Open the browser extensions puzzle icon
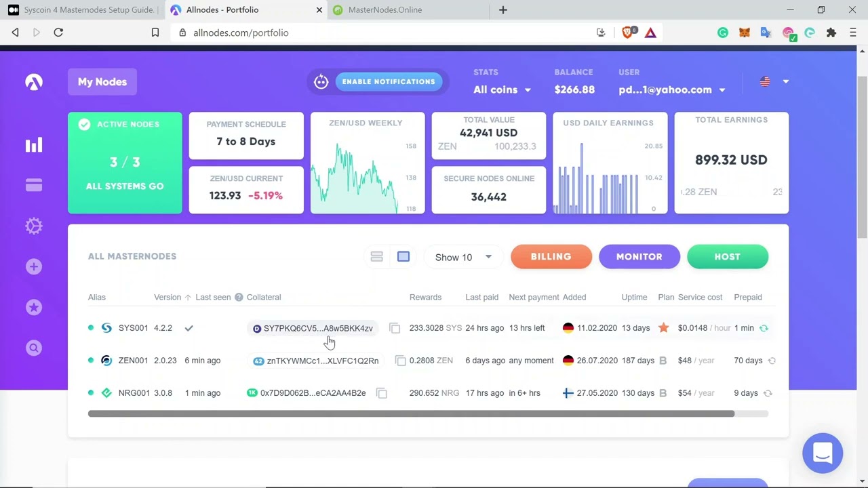Image resolution: width=868 pixels, height=488 pixels. [x=831, y=33]
